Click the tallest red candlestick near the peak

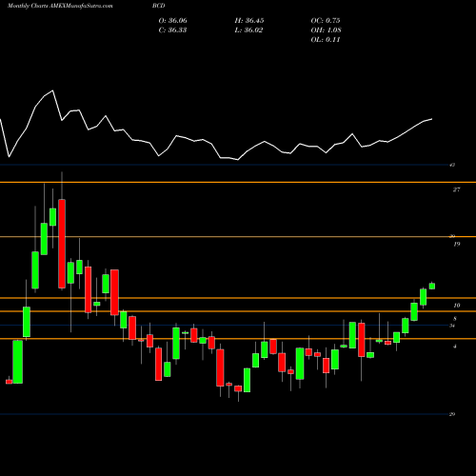[x=62, y=244]
